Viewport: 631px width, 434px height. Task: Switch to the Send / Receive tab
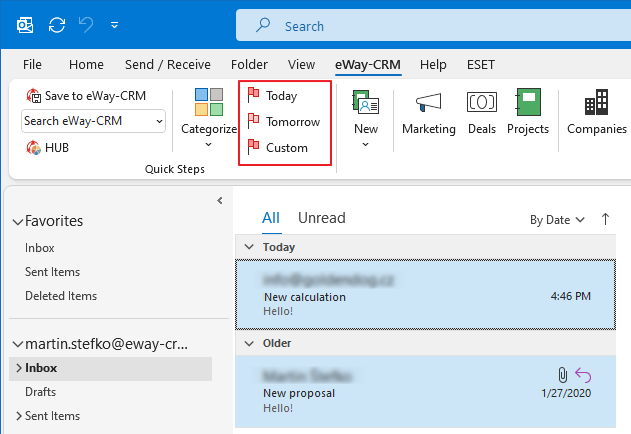168,64
